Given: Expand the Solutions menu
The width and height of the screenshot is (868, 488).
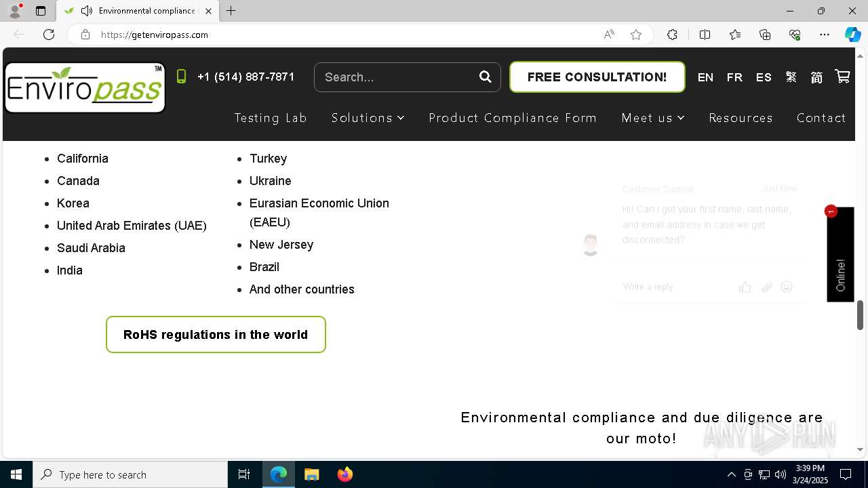Looking at the screenshot, I should click(x=368, y=118).
